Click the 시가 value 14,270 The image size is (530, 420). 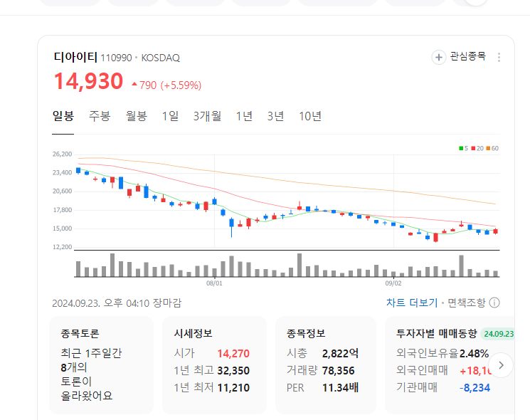[x=233, y=354]
